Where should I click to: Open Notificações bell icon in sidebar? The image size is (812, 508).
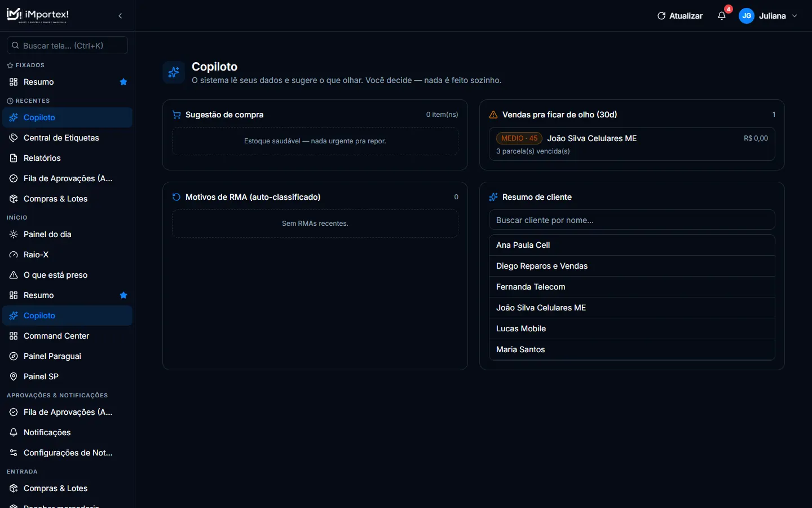(x=14, y=432)
